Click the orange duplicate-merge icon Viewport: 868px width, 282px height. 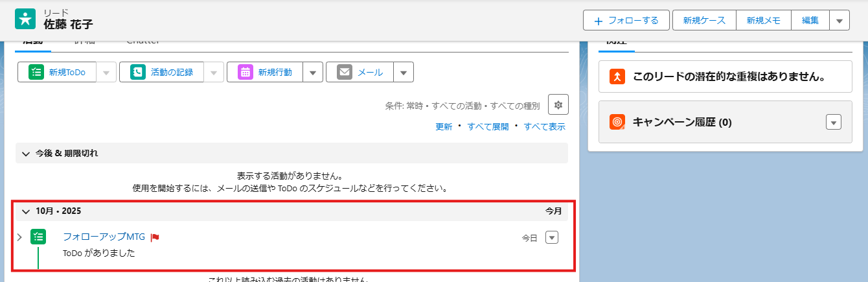(x=617, y=76)
